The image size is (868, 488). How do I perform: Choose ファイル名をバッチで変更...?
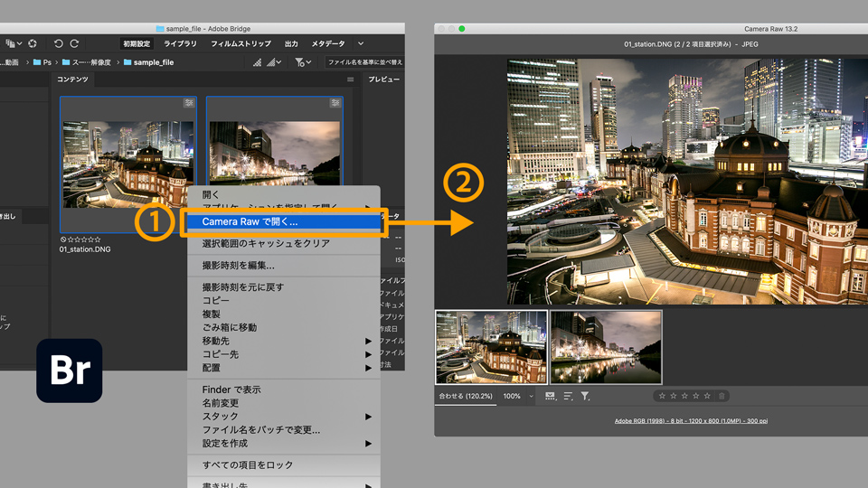[284, 430]
